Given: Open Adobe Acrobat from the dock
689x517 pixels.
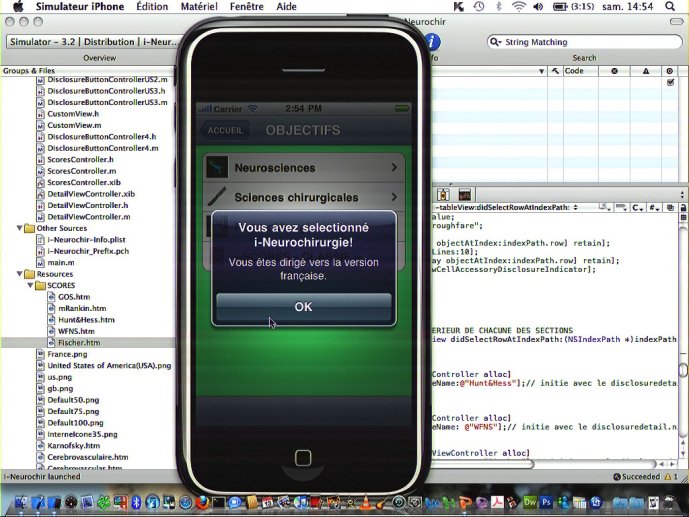Looking at the screenshot, I should coord(497,502).
